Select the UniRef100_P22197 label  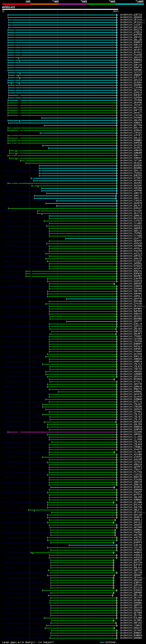(131, 261)
